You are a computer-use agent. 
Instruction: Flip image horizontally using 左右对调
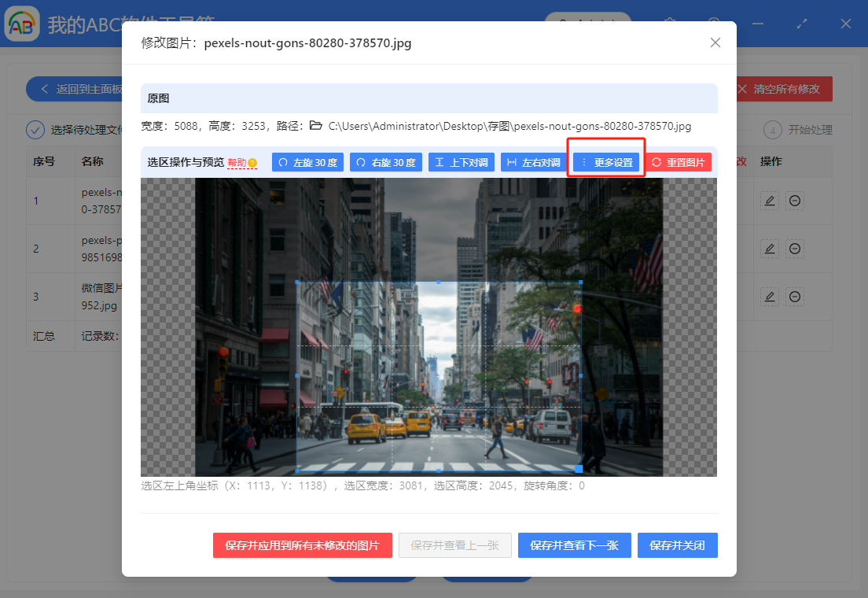click(x=534, y=161)
